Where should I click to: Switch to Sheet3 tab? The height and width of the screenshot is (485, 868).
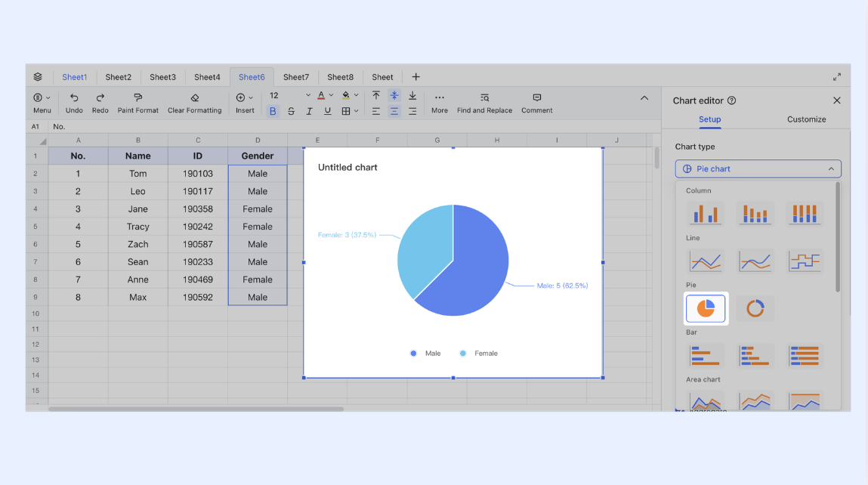[x=162, y=77]
